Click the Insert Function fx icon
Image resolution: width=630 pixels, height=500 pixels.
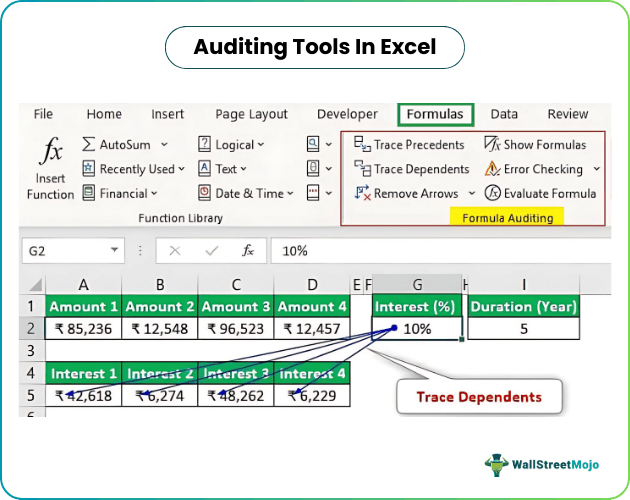pyautogui.click(x=51, y=151)
